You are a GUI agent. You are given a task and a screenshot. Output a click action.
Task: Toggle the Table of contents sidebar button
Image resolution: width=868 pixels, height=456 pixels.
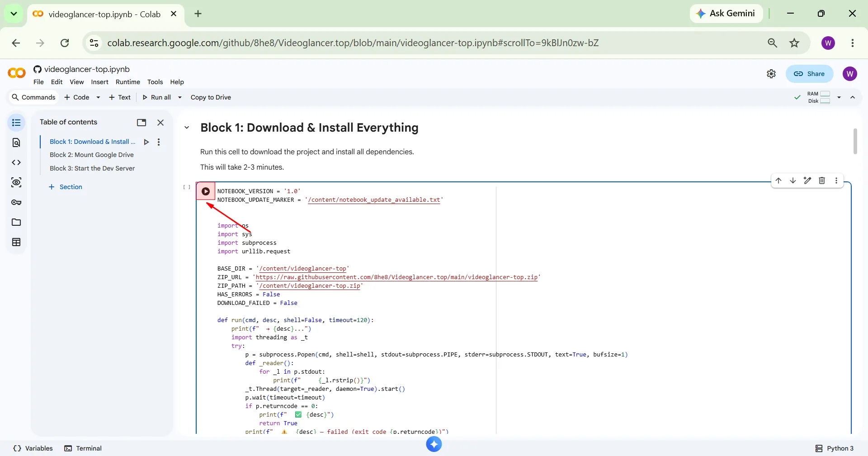coord(16,123)
